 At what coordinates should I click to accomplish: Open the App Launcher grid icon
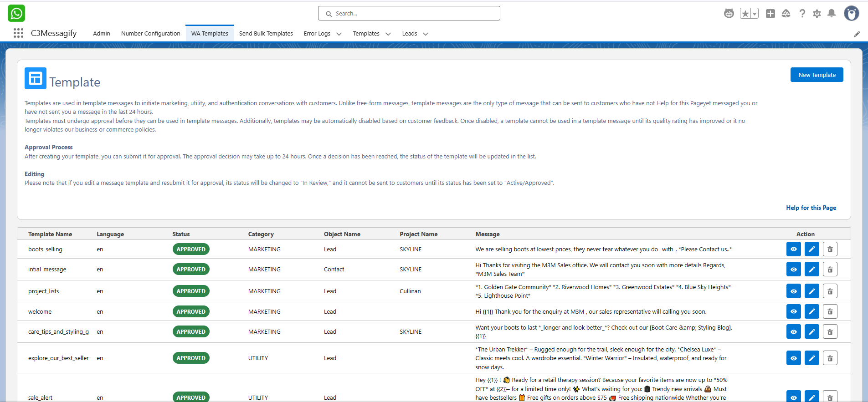[18, 33]
